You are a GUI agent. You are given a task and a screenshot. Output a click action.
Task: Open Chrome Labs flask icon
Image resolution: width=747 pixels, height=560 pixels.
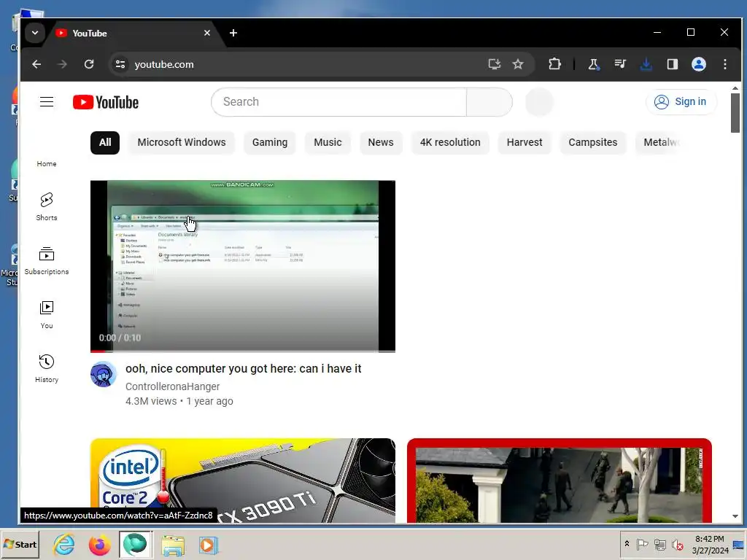(x=594, y=64)
